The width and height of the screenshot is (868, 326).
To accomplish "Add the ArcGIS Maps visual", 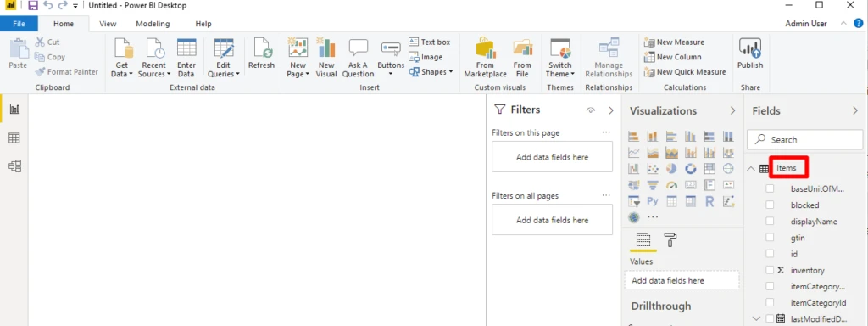I will click(x=634, y=217).
